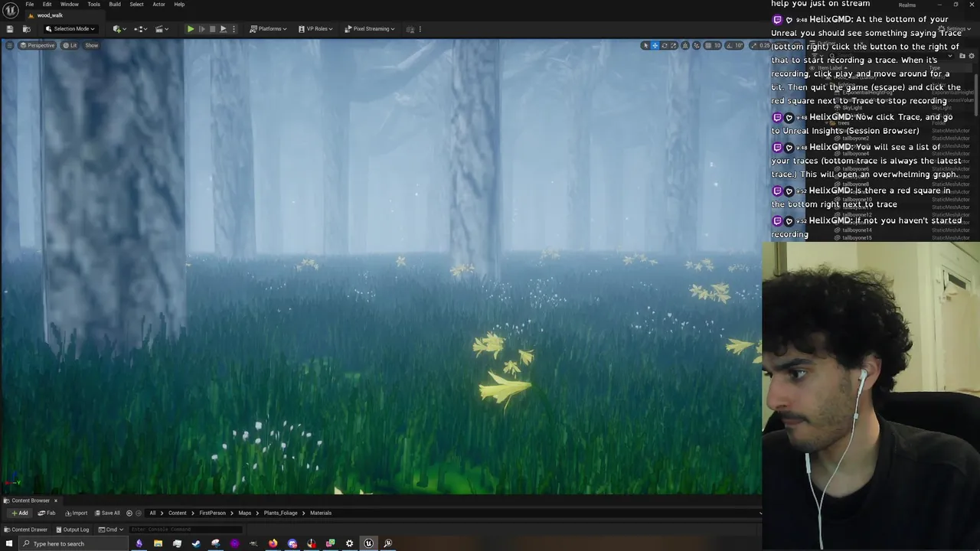Open the Content Drawer
980x551 pixels.
(26, 530)
